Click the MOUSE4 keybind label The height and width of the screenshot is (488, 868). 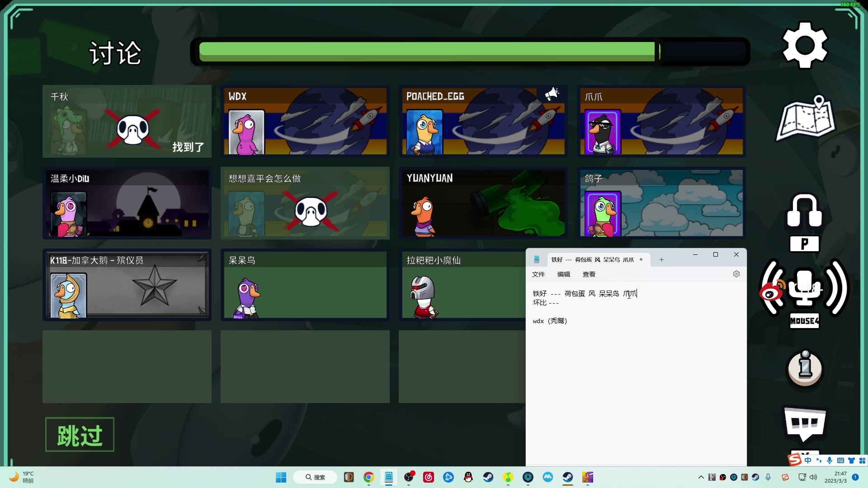(x=804, y=321)
